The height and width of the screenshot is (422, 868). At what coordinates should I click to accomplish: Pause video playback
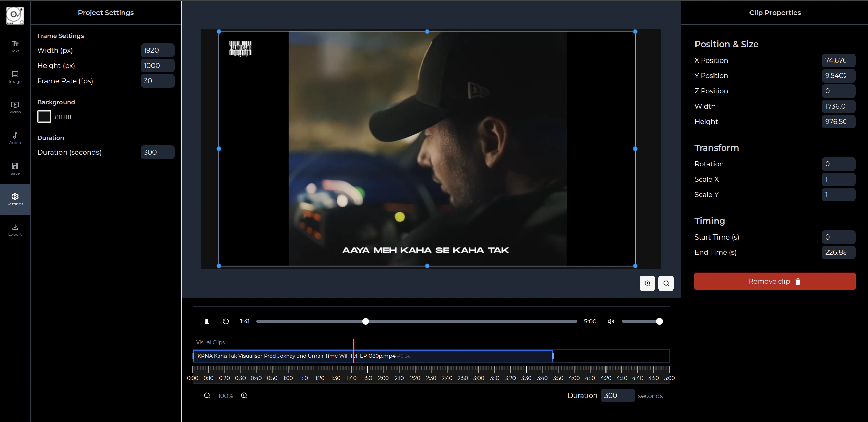(207, 321)
